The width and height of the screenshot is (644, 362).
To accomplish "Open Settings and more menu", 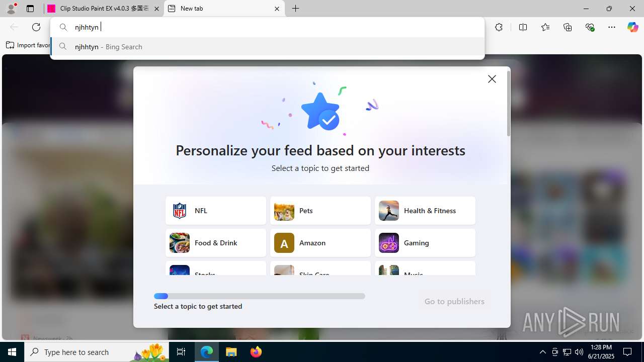I will tap(612, 27).
